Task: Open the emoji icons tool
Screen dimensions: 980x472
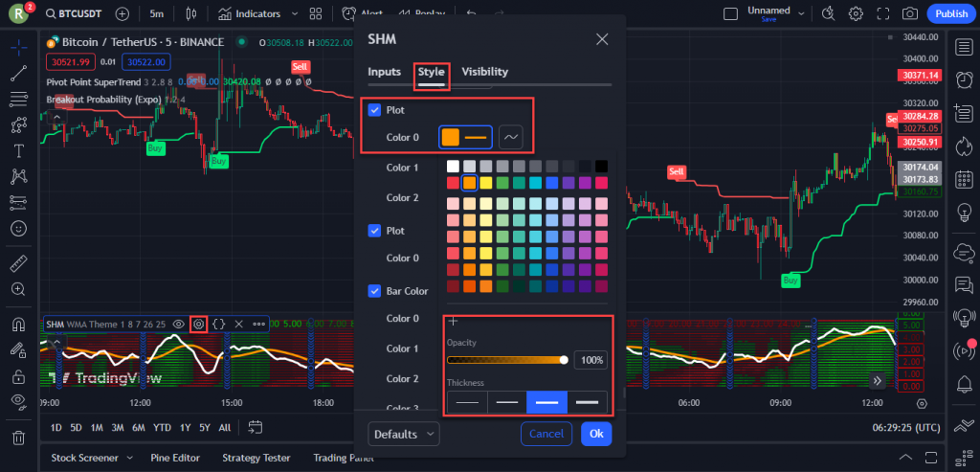Action: [19, 228]
